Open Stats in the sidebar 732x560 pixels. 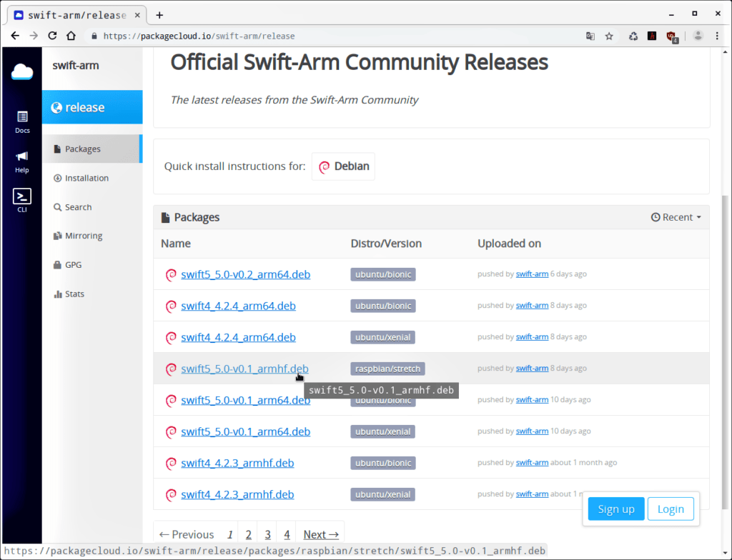point(74,294)
